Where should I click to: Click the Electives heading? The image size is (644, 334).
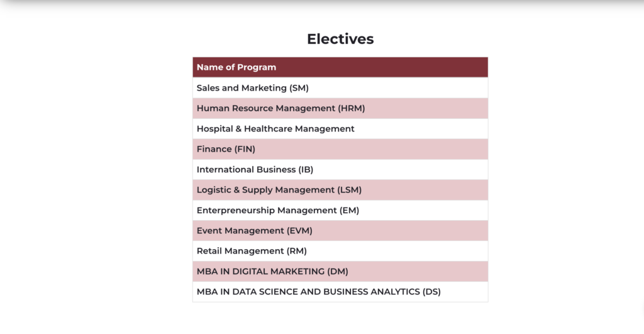pos(340,39)
